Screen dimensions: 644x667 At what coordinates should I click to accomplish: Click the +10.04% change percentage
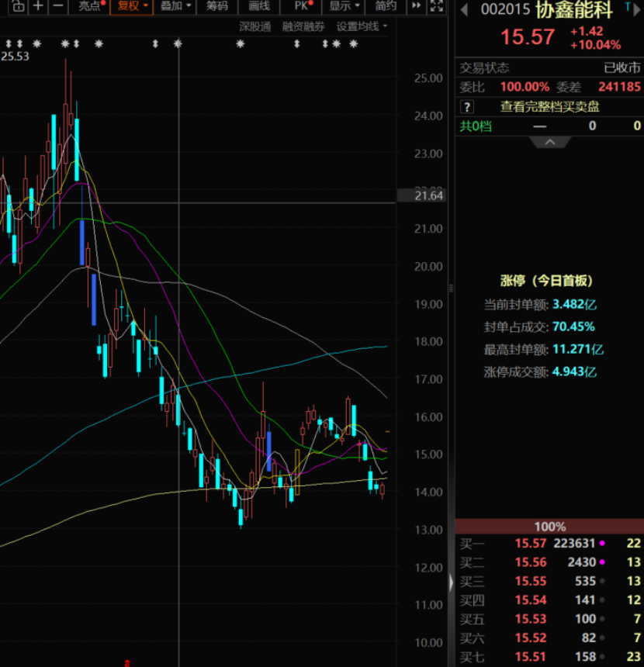coord(595,45)
